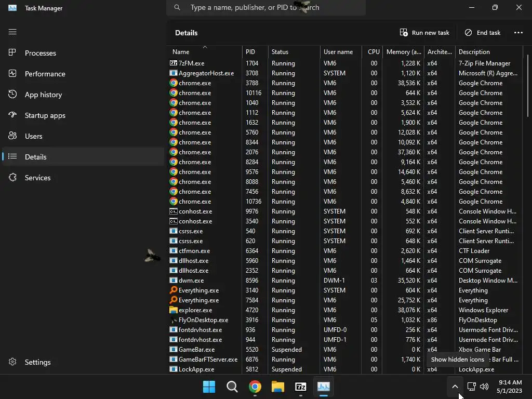Screen dimensions: 532x399
Task: Select GameBarFTServer.exe process row
Action: pyautogui.click(x=345, y=360)
